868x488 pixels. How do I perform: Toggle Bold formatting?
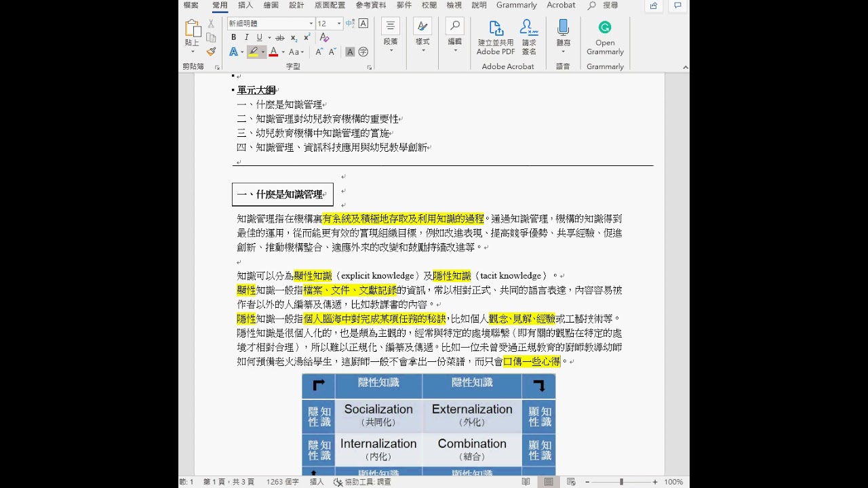(x=233, y=37)
